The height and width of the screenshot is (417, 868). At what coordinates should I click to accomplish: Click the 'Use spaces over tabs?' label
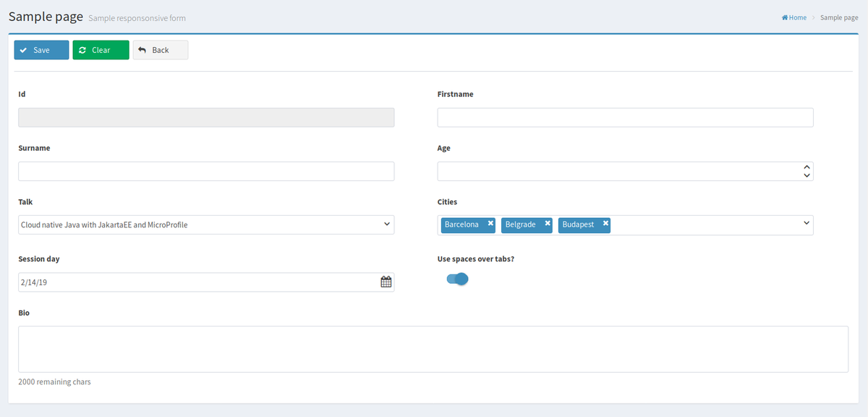[x=476, y=258]
